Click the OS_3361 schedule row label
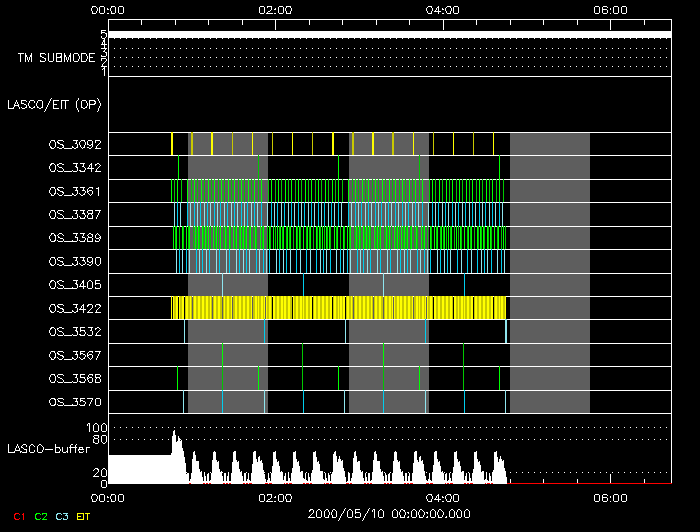 click(75, 191)
